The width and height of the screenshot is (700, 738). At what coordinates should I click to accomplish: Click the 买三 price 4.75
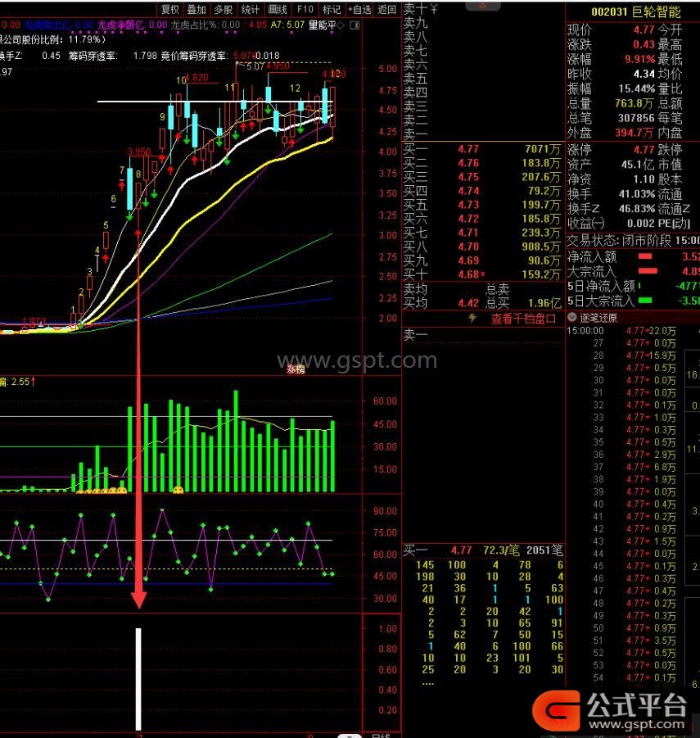point(468,177)
